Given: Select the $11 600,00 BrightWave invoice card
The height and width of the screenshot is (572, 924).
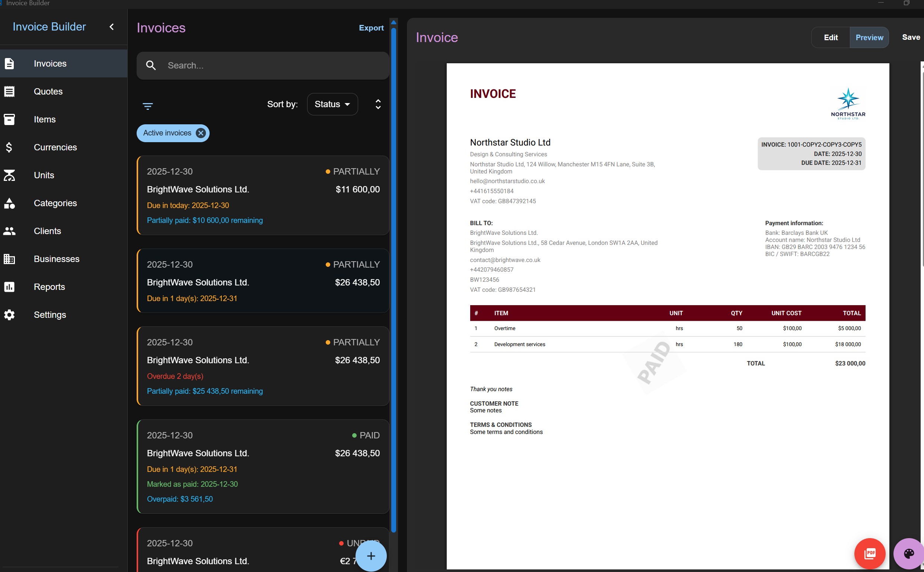Looking at the screenshot, I should [x=263, y=196].
